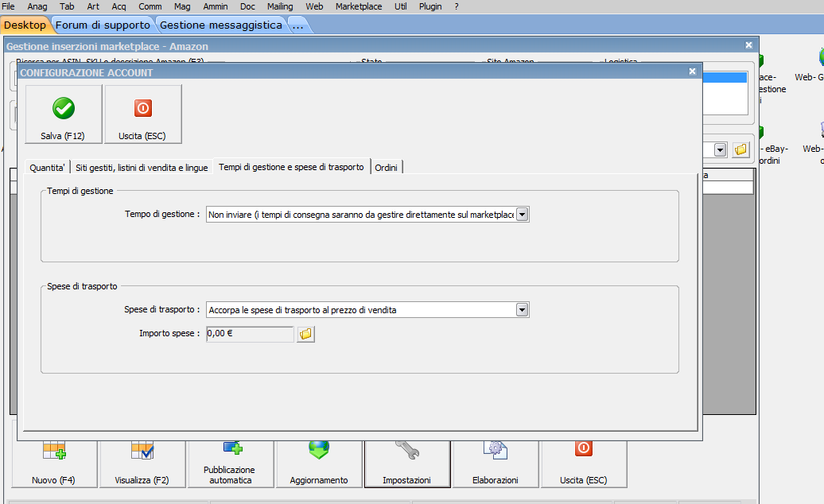Click Pubblicazione automatica button

(x=231, y=464)
